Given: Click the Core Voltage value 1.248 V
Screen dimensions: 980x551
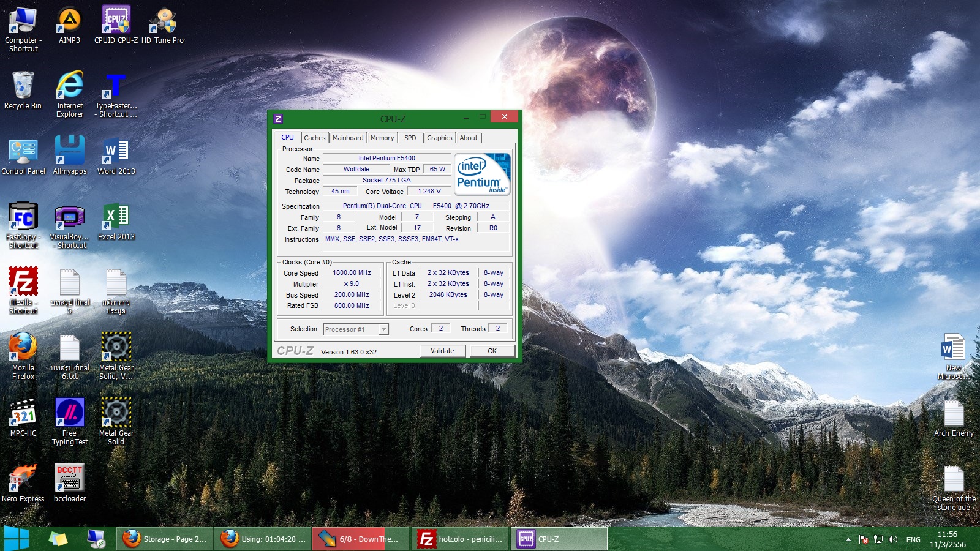Looking at the screenshot, I should coord(429,192).
